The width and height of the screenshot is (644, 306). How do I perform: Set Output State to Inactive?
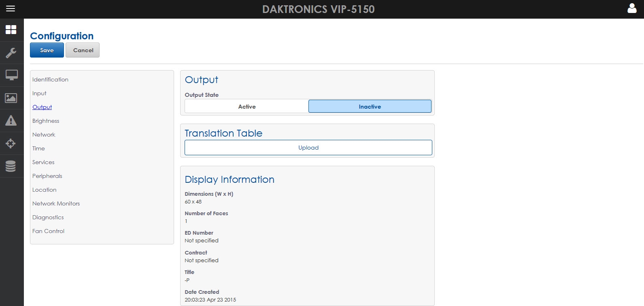click(x=370, y=107)
